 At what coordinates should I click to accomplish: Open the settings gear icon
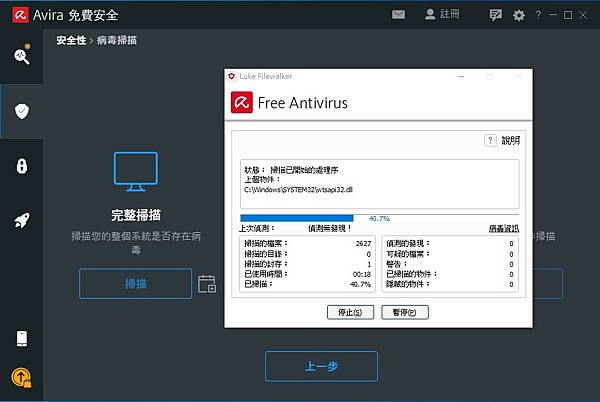(519, 15)
